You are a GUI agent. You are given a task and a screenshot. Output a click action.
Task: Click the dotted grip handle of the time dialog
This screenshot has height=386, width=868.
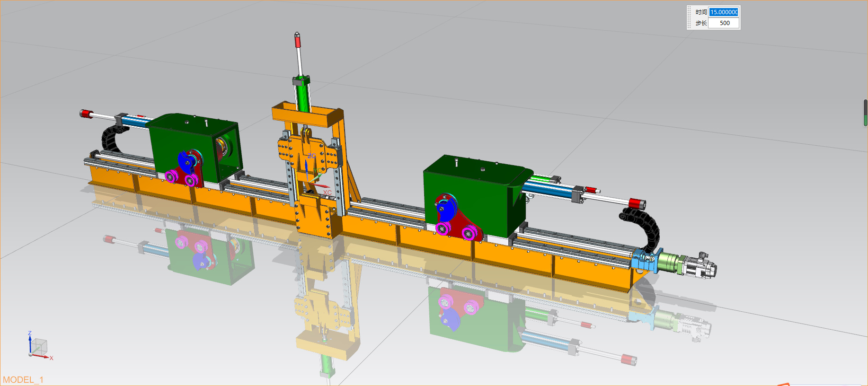[690, 18]
